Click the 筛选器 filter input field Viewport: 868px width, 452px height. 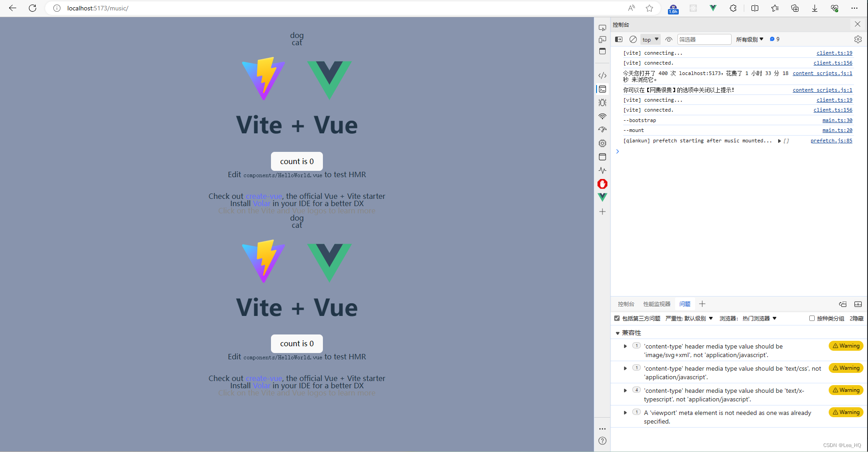(x=704, y=39)
